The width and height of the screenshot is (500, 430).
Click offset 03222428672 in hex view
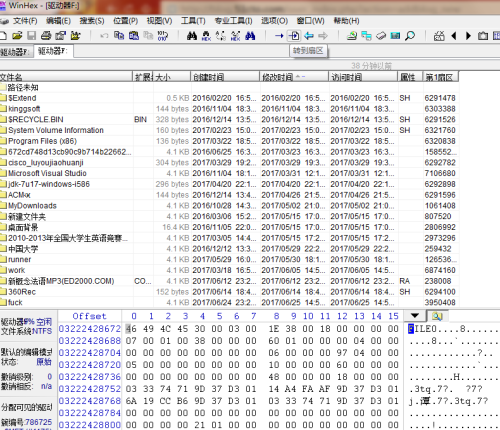click(90, 329)
